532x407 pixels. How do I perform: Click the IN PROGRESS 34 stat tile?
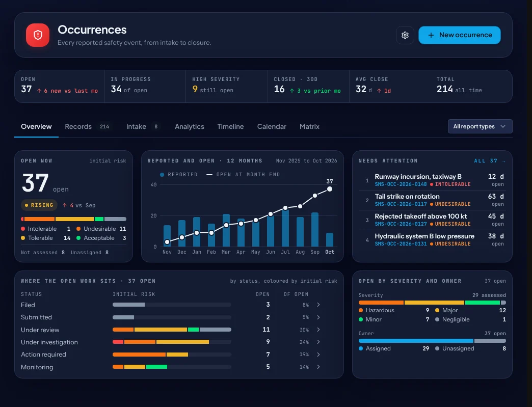[x=145, y=86]
